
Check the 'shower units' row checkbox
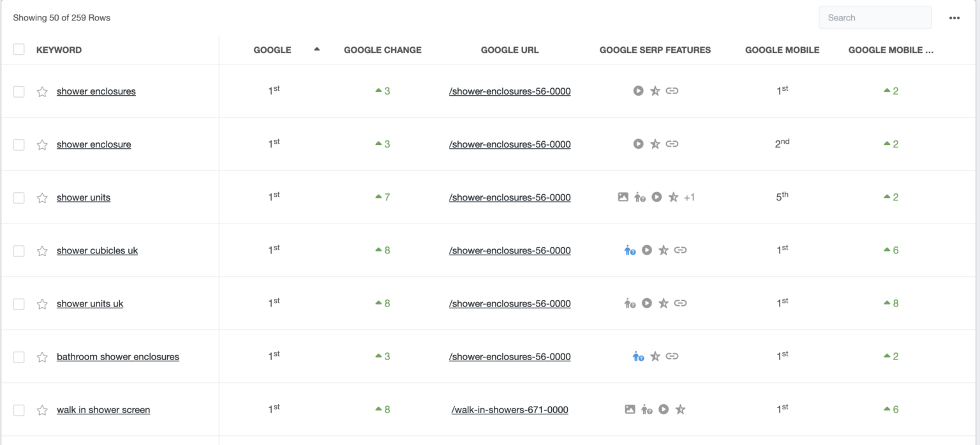point(19,198)
